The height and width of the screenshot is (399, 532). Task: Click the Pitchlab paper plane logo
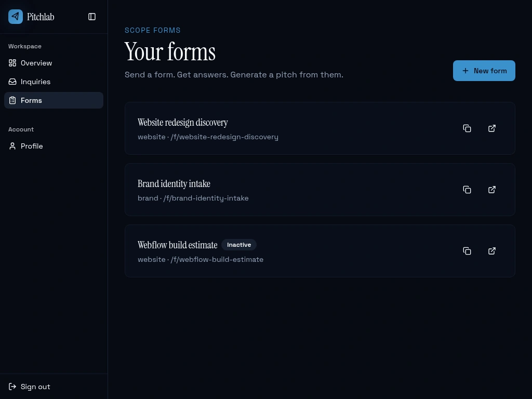[16, 17]
